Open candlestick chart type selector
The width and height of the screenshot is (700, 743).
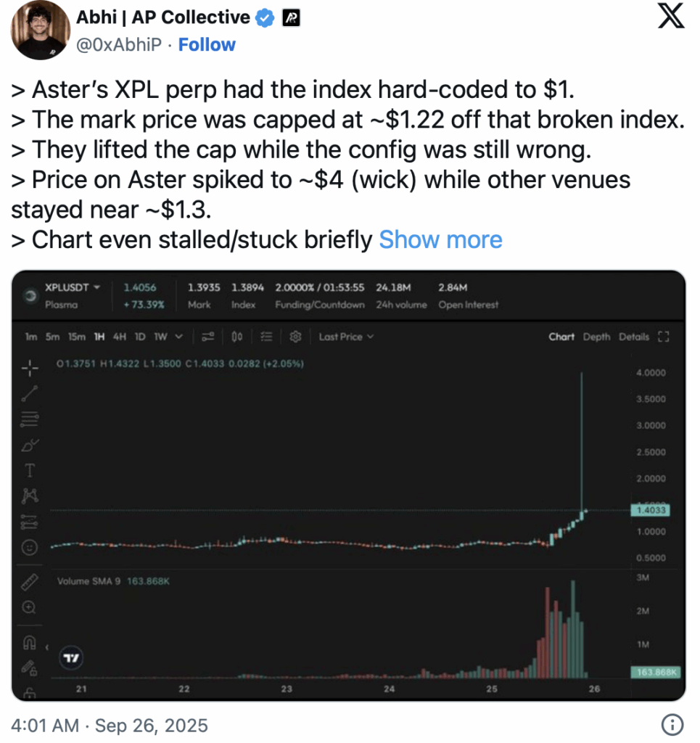pyautogui.click(x=237, y=337)
